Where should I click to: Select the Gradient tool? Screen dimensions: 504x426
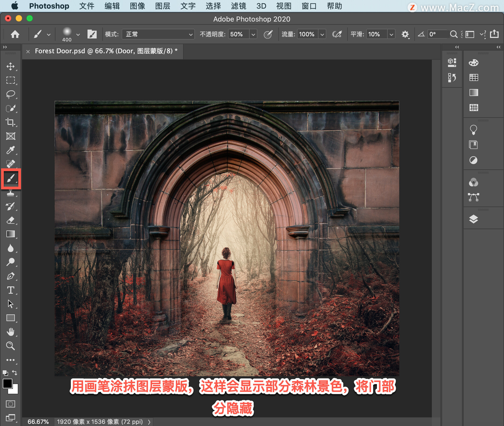point(10,234)
